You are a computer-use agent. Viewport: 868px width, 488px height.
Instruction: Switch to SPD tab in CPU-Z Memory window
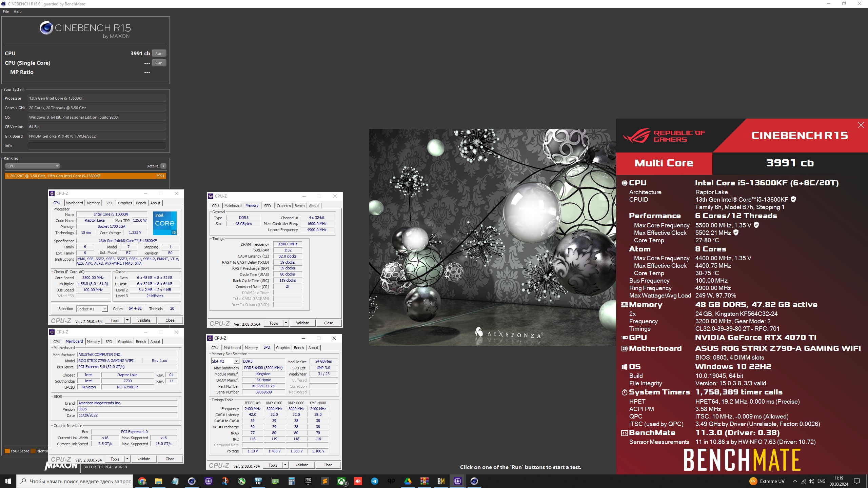pyautogui.click(x=268, y=206)
